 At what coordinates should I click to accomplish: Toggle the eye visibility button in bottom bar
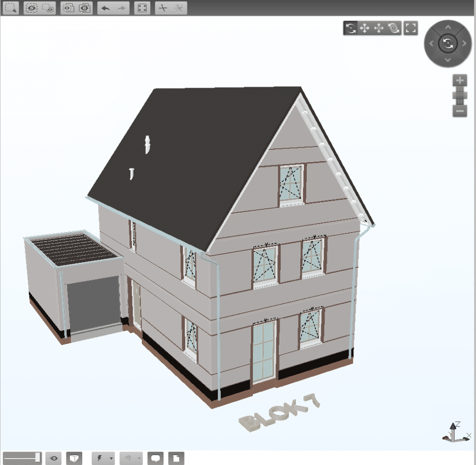pyautogui.click(x=54, y=458)
